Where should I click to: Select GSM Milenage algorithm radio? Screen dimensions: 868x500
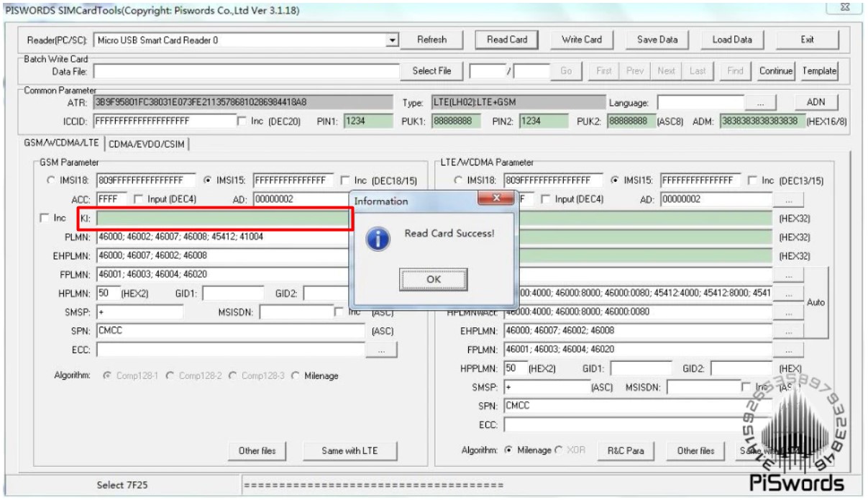[297, 376]
